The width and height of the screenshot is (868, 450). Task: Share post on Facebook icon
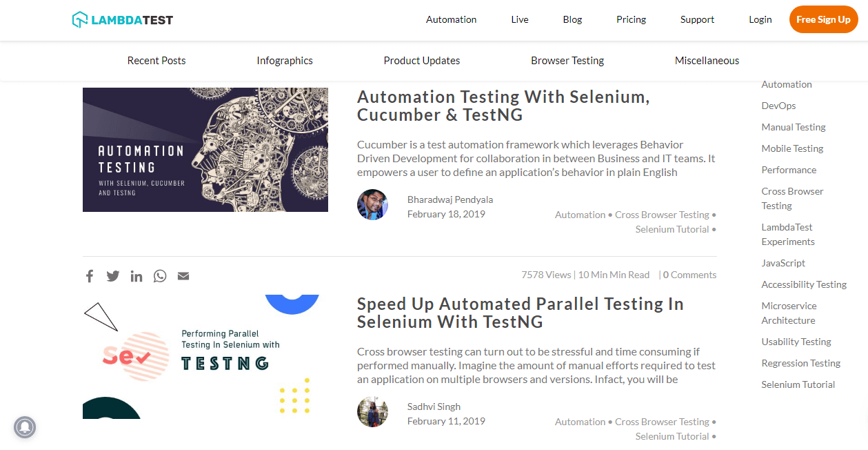(x=90, y=276)
